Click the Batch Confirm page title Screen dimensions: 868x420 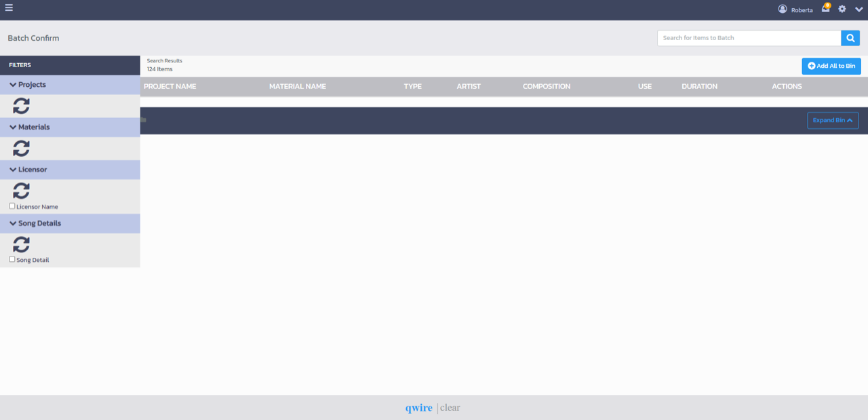coord(33,38)
